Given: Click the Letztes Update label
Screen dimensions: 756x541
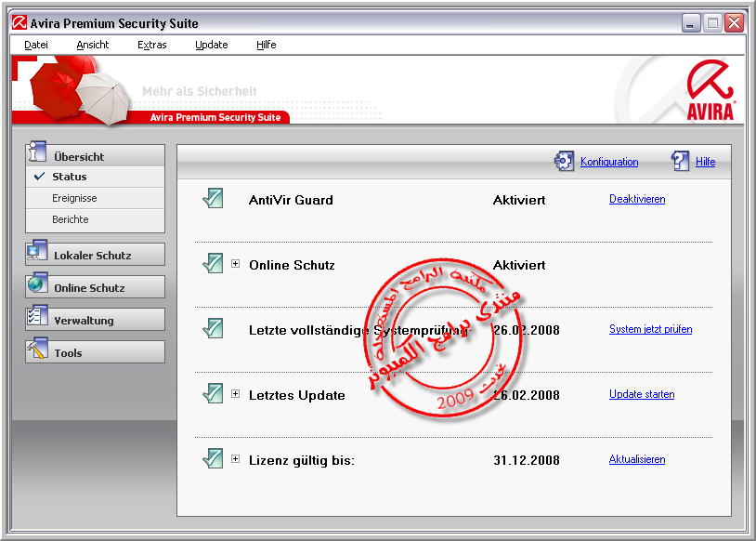Looking at the screenshot, I should [296, 395].
